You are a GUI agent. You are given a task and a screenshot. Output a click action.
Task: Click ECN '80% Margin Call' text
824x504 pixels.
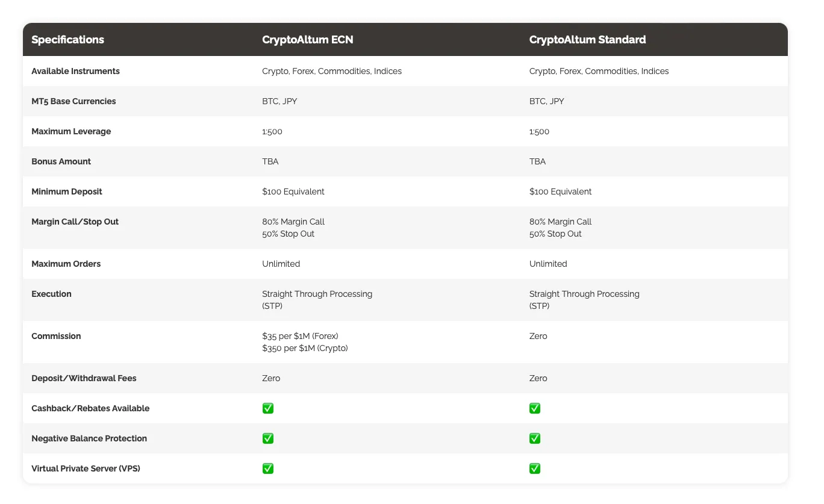293,222
